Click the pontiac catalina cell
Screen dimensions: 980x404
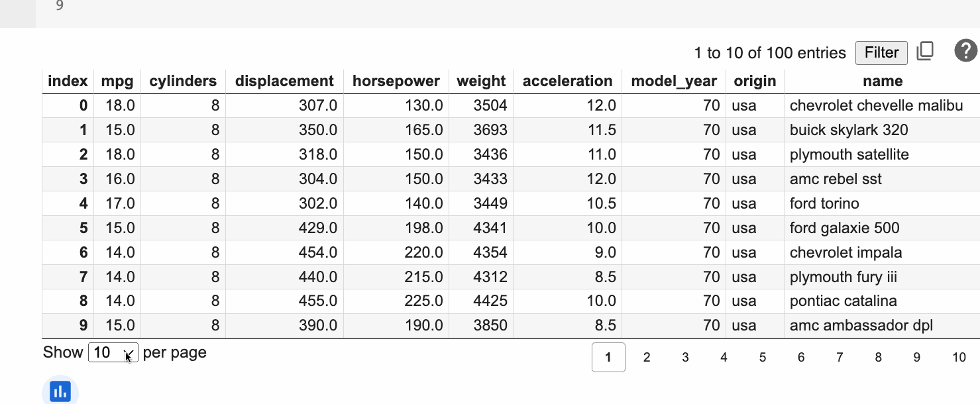coord(843,301)
